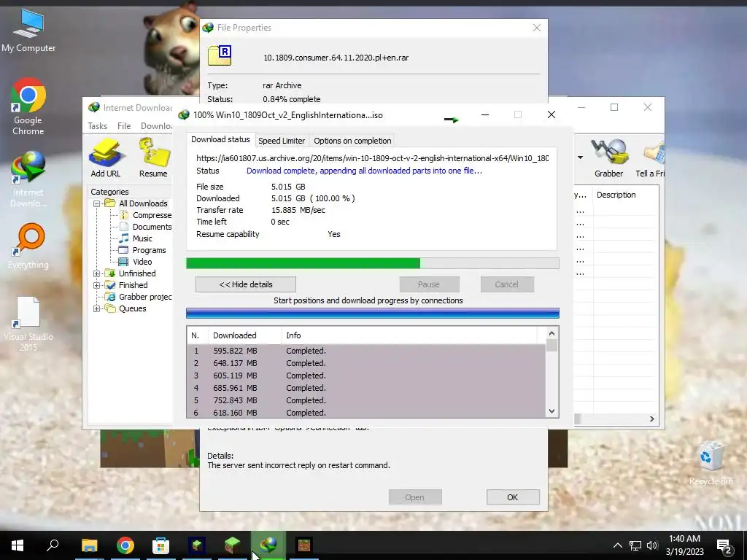Screen dimensions: 747x560
Task: Open Microsoft Store from the taskbar
Action: pyautogui.click(x=161, y=545)
